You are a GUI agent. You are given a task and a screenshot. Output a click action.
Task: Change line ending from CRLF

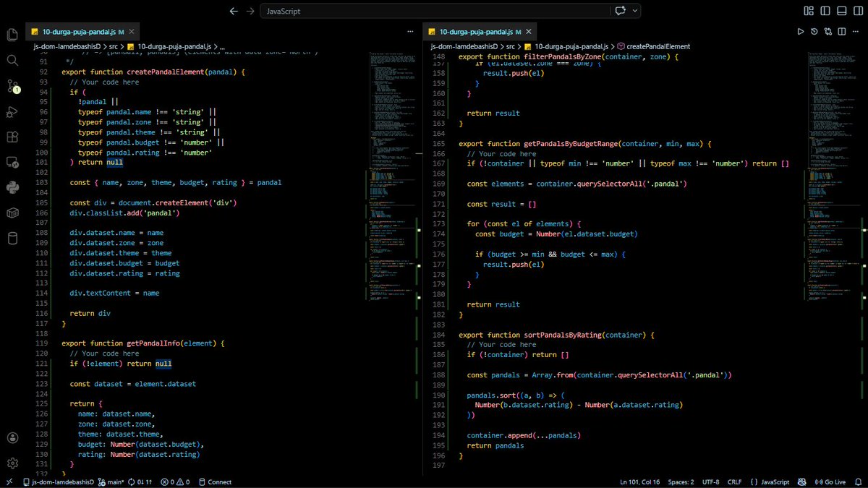[x=734, y=481]
